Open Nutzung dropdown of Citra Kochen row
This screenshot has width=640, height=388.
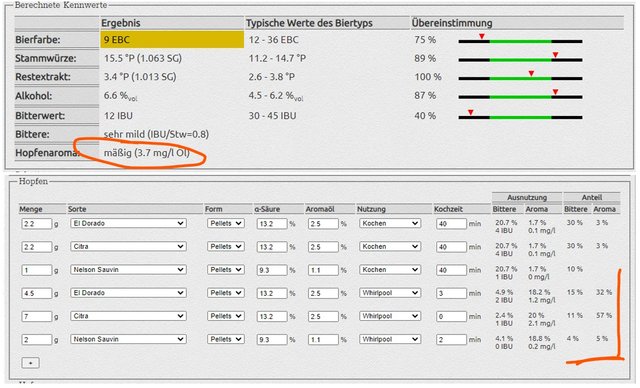[x=390, y=247]
